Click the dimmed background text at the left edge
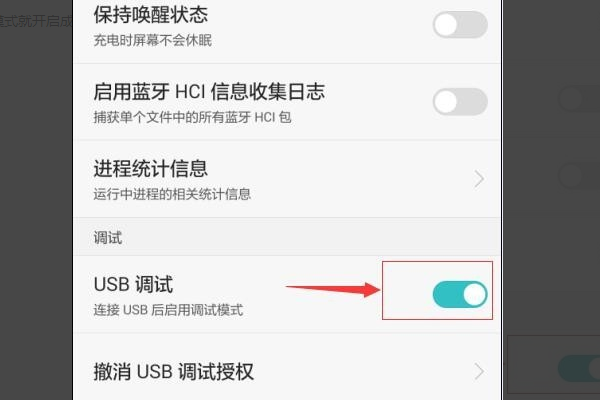 tap(36, 21)
